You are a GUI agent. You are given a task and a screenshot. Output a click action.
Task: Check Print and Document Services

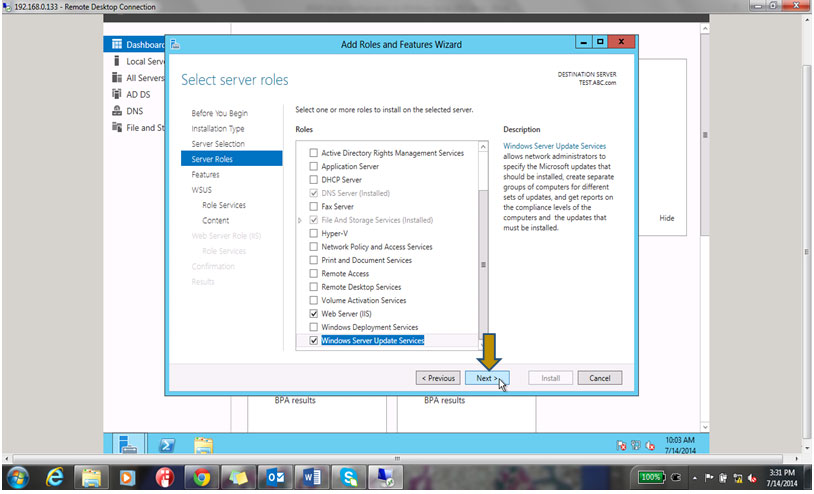(314, 260)
